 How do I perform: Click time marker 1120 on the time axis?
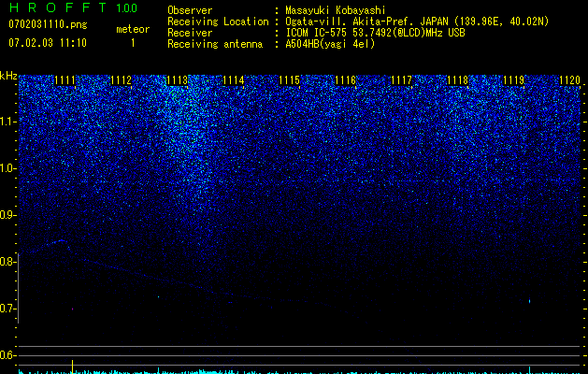(x=569, y=80)
